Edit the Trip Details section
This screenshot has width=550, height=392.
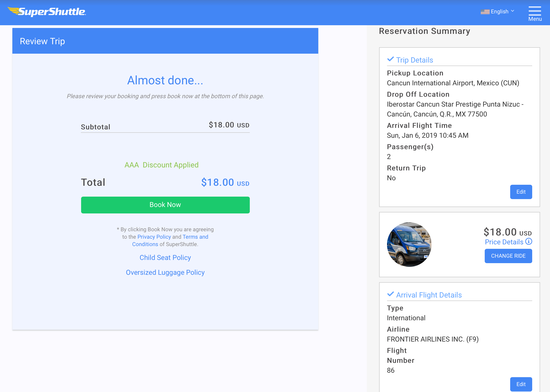pos(521,192)
